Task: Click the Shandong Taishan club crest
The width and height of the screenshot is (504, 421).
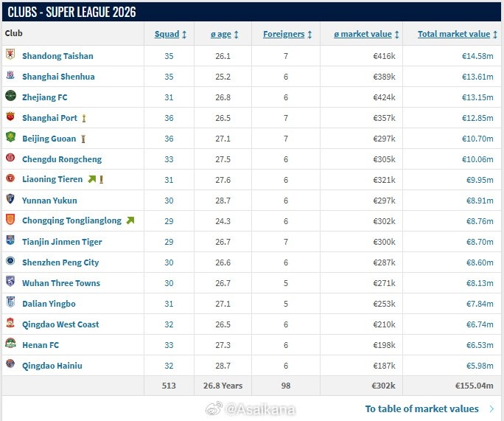Action: tap(10, 54)
